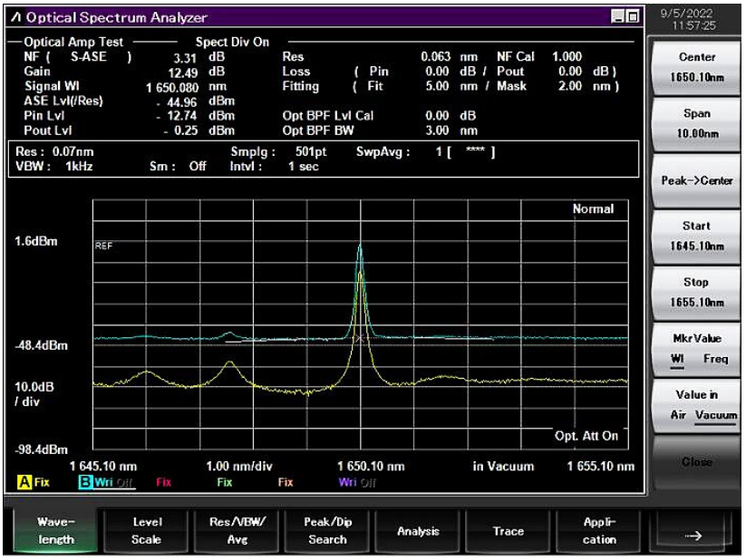Click the Peak->Center button
Screen dimensions: 746x560
[x=696, y=181]
